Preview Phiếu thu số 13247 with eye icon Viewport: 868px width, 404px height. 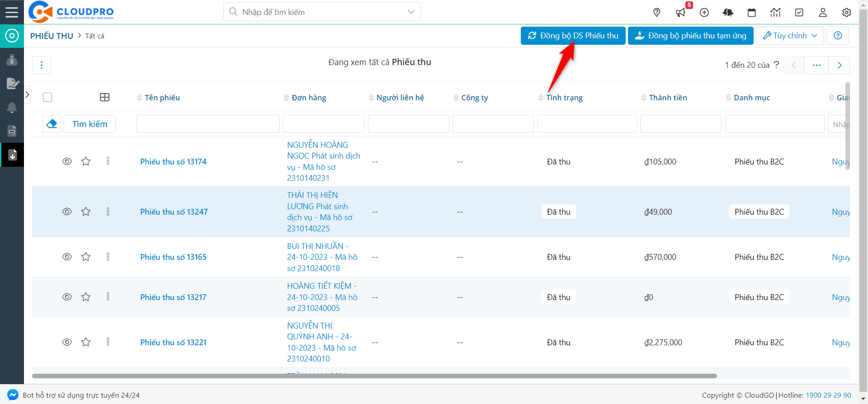pyautogui.click(x=67, y=211)
